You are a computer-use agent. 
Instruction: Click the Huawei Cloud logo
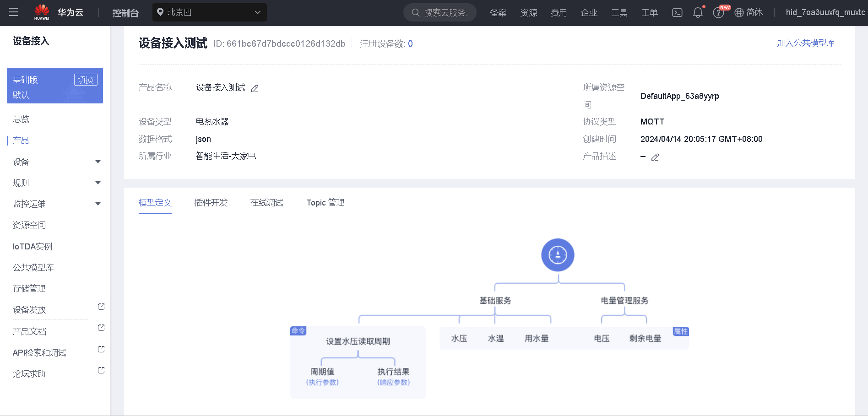(x=59, y=12)
